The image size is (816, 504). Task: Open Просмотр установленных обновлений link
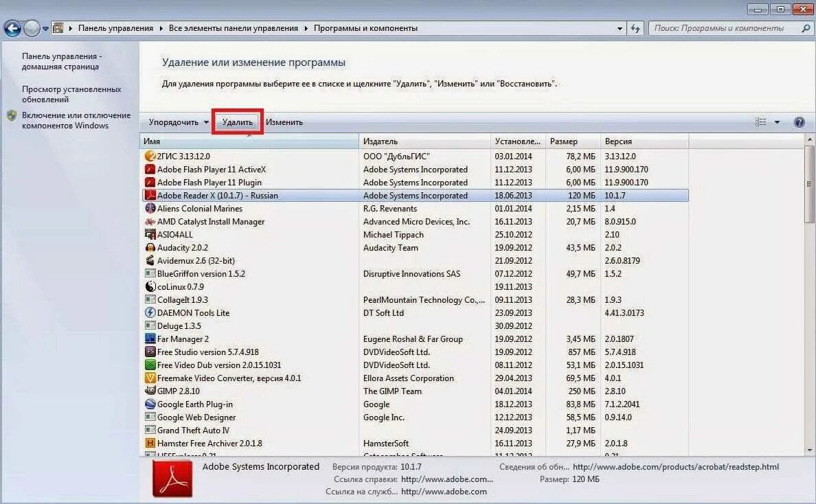click(71, 94)
